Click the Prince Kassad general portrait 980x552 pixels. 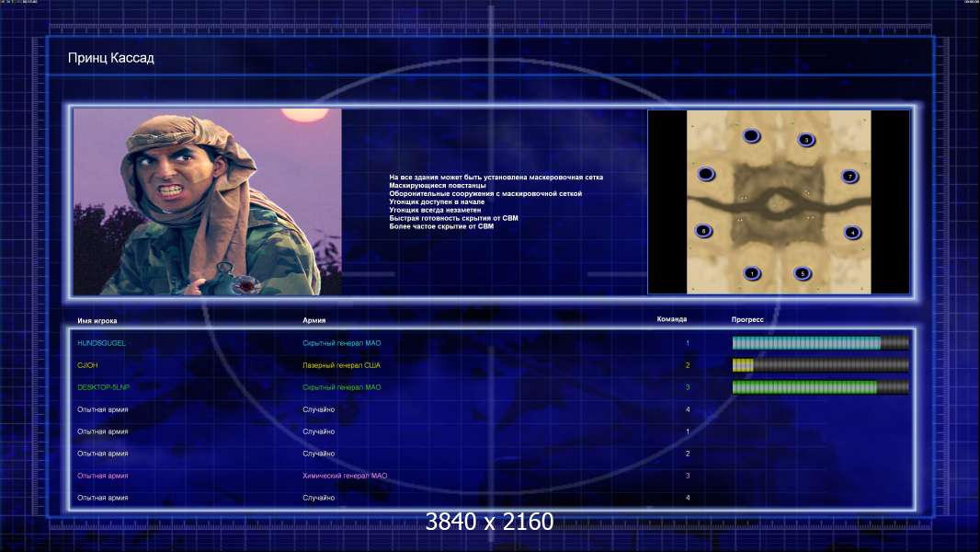click(x=208, y=201)
